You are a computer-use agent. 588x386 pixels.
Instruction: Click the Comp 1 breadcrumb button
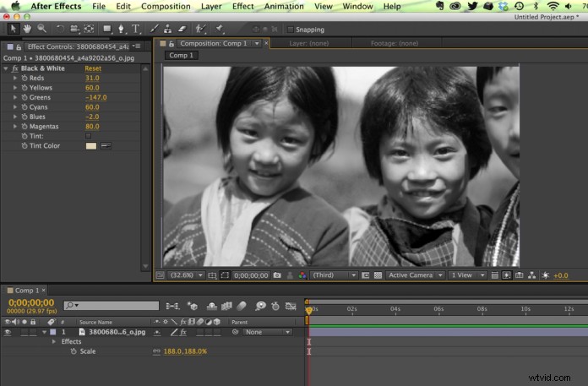pyautogui.click(x=181, y=56)
